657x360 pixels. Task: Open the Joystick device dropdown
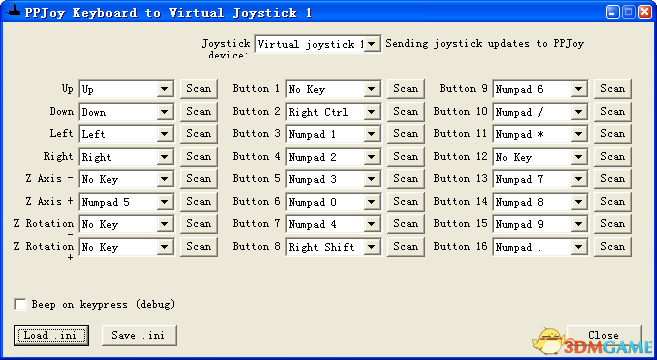318,44
